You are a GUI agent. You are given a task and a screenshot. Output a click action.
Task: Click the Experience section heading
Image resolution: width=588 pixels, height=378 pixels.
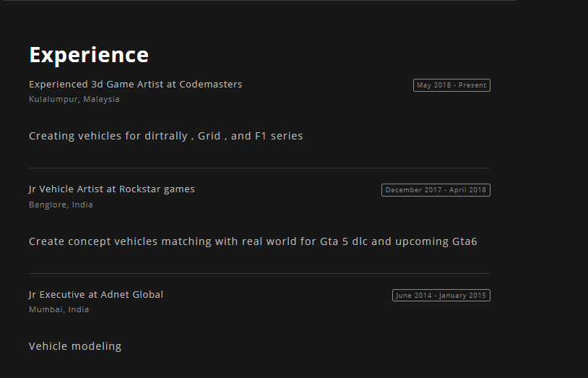(x=89, y=55)
